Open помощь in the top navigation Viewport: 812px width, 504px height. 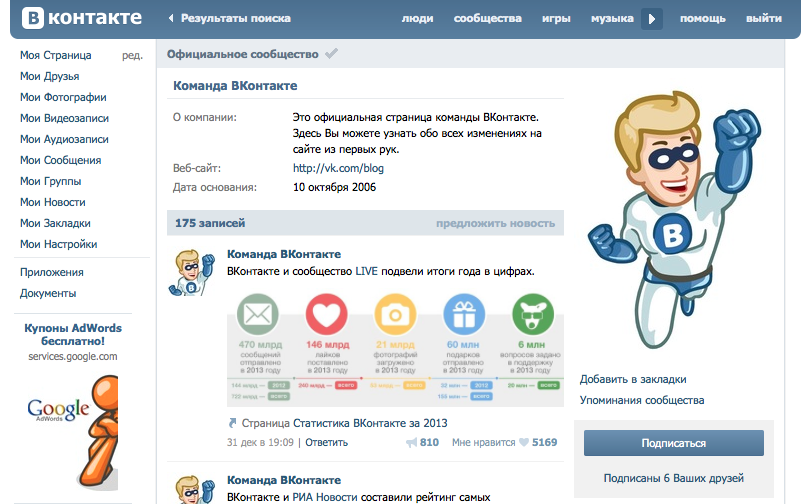pos(703,19)
